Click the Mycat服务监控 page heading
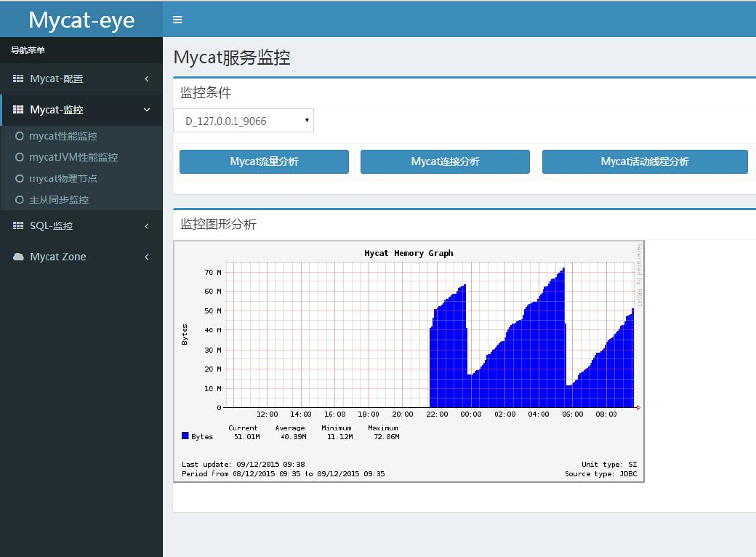The height and width of the screenshot is (557, 756). (232, 57)
